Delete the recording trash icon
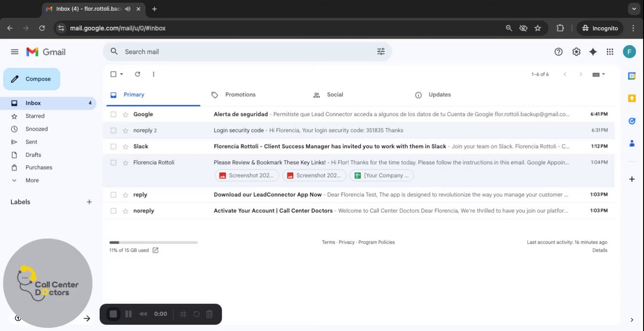Screen dimensions: 644x331 coord(209,314)
